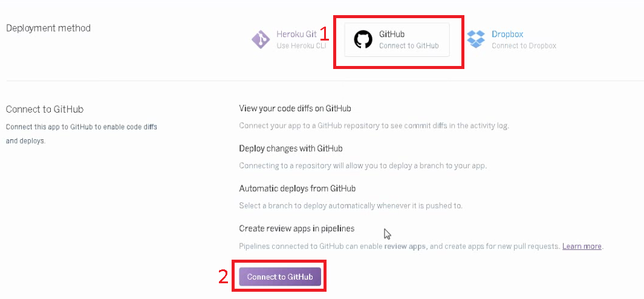Click the Dropbox logo icon

pos(477,39)
